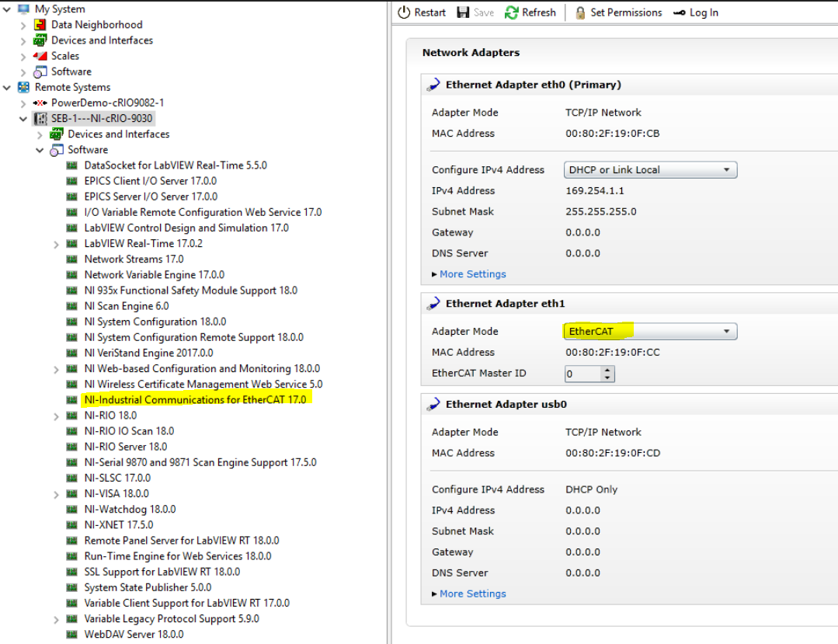Click the Ethernet Adapter usb0 cable icon
Image resolution: width=838 pixels, height=644 pixels.
point(433,404)
